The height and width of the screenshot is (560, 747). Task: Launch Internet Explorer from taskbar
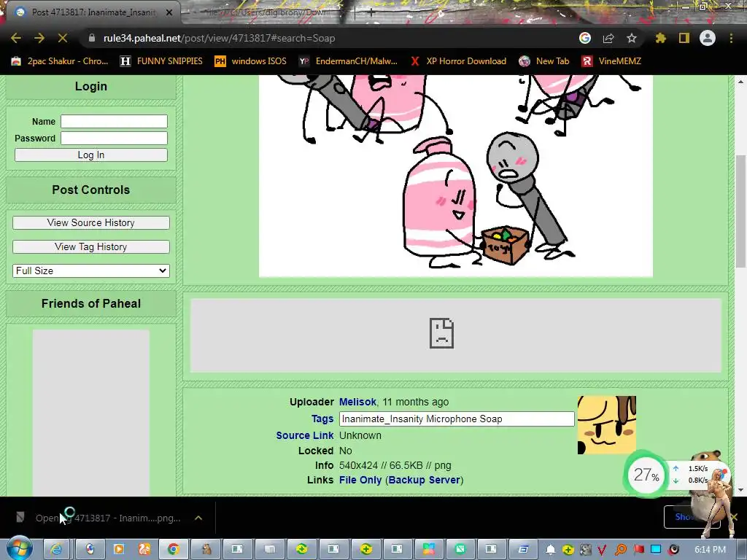[x=57, y=550]
